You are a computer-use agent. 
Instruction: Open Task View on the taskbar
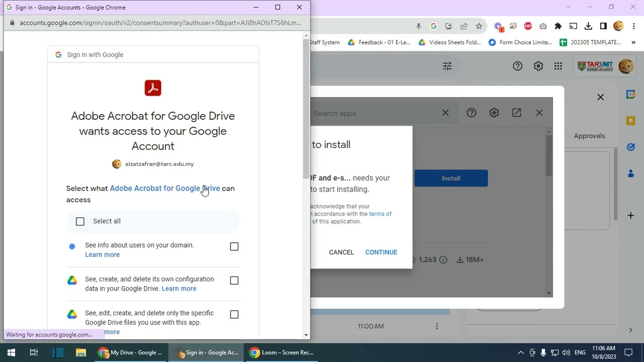pos(34,352)
